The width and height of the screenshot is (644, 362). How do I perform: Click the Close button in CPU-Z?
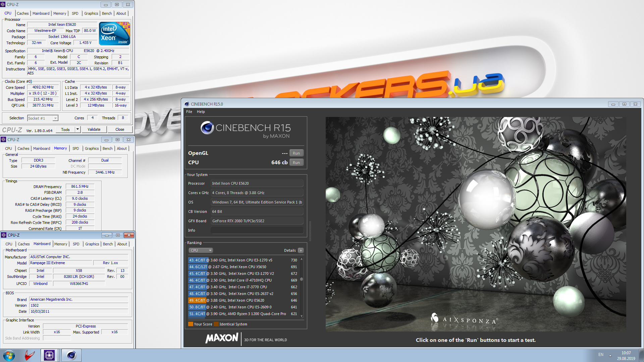pyautogui.click(x=120, y=129)
